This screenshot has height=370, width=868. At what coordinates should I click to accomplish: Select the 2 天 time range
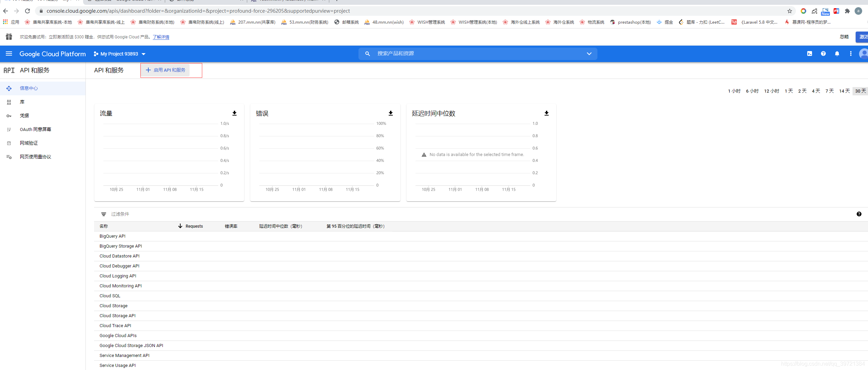802,91
